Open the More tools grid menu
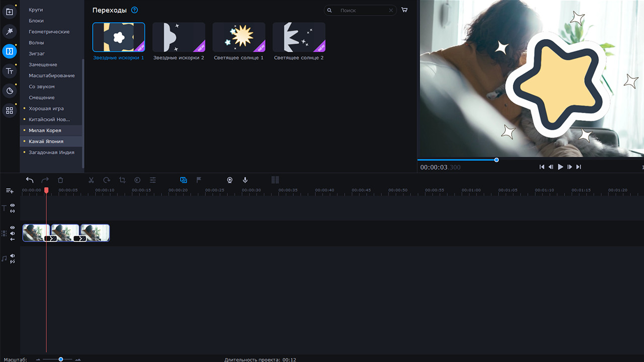This screenshot has width=644, height=362. 10,111
